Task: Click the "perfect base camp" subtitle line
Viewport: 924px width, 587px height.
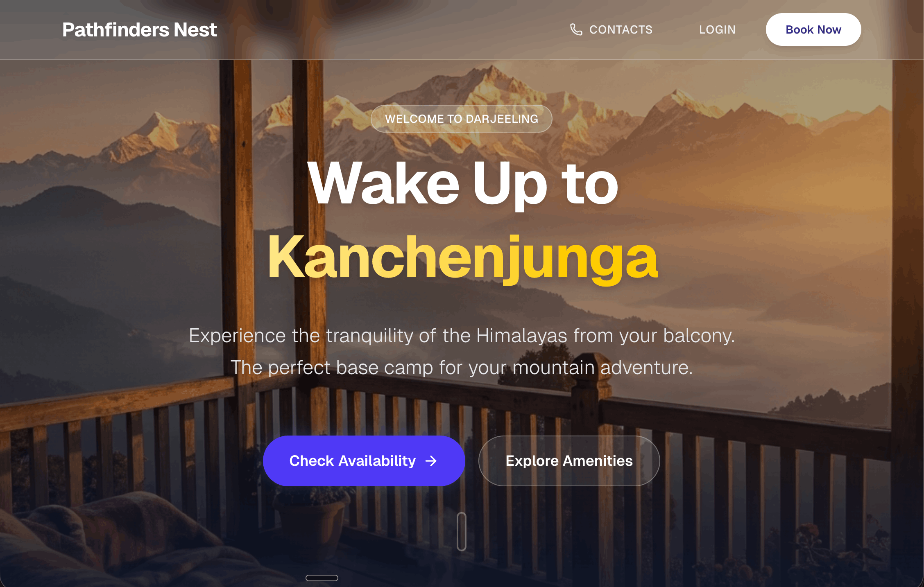Action: pyautogui.click(x=462, y=368)
